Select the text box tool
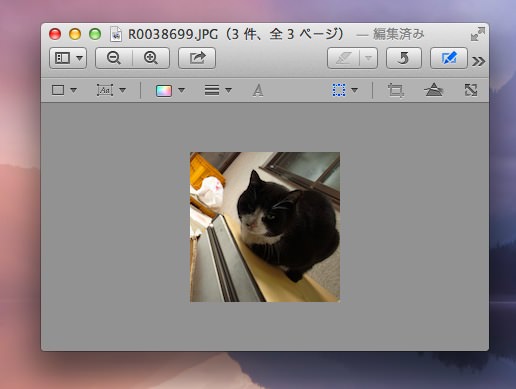The width and height of the screenshot is (516, 389). pyautogui.click(x=105, y=90)
